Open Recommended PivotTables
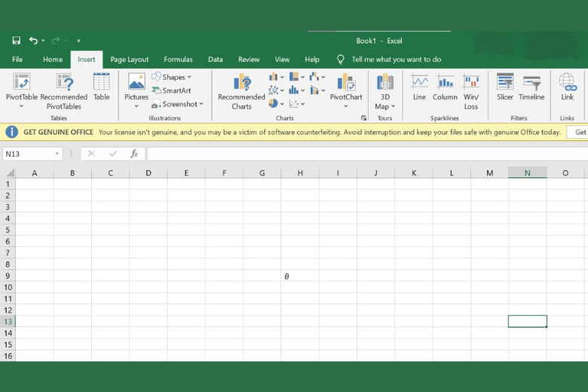This screenshot has height=392, width=588. click(x=64, y=91)
